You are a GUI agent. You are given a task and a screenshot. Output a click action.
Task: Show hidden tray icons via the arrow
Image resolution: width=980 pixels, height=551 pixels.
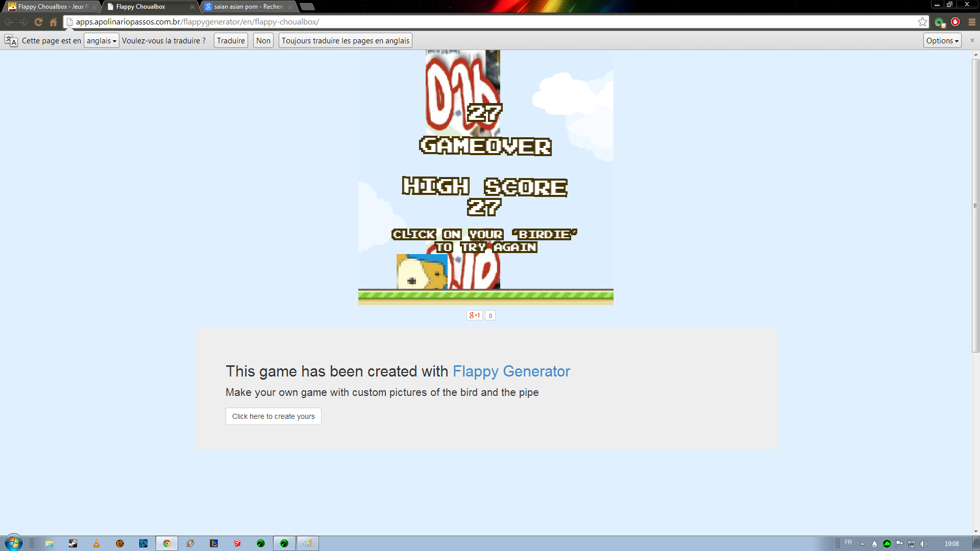click(862, 544)
